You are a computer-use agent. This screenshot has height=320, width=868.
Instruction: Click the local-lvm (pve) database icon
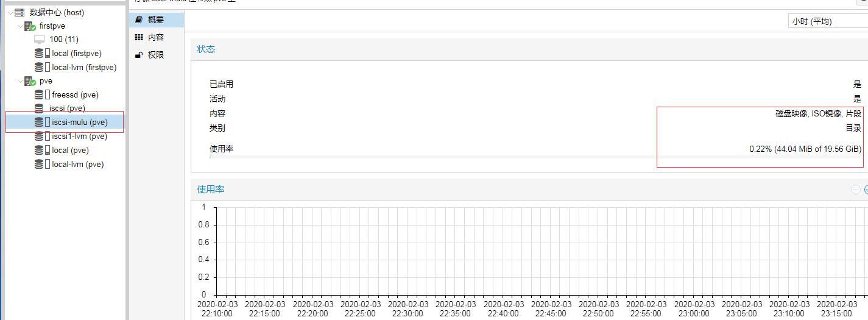click(40, 164)
